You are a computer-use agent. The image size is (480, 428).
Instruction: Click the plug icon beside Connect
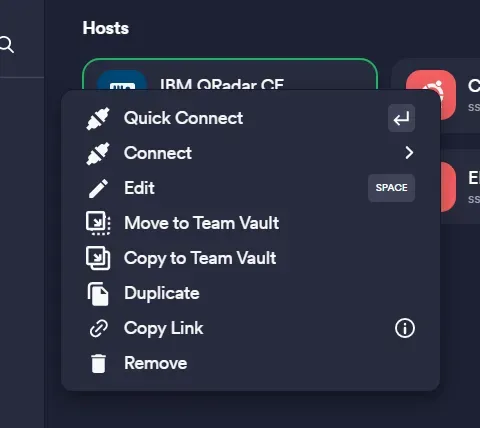tap(98, 153)
